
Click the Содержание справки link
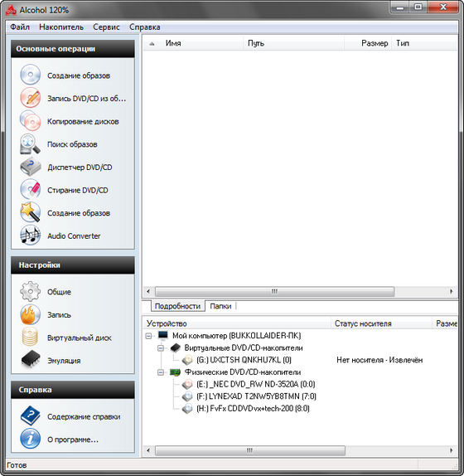[84, 417]
